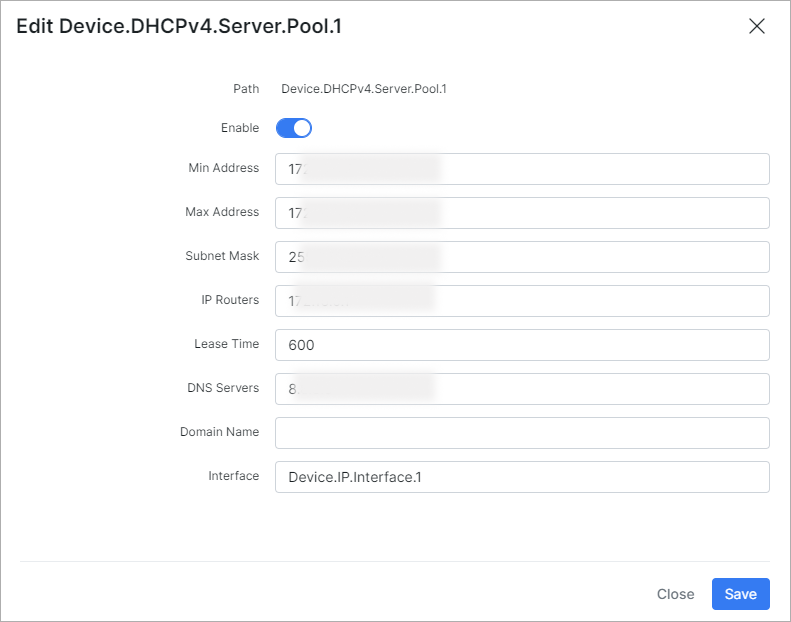
Task: Click the Lease Time field showing 600
Action: tap(522, 345)
